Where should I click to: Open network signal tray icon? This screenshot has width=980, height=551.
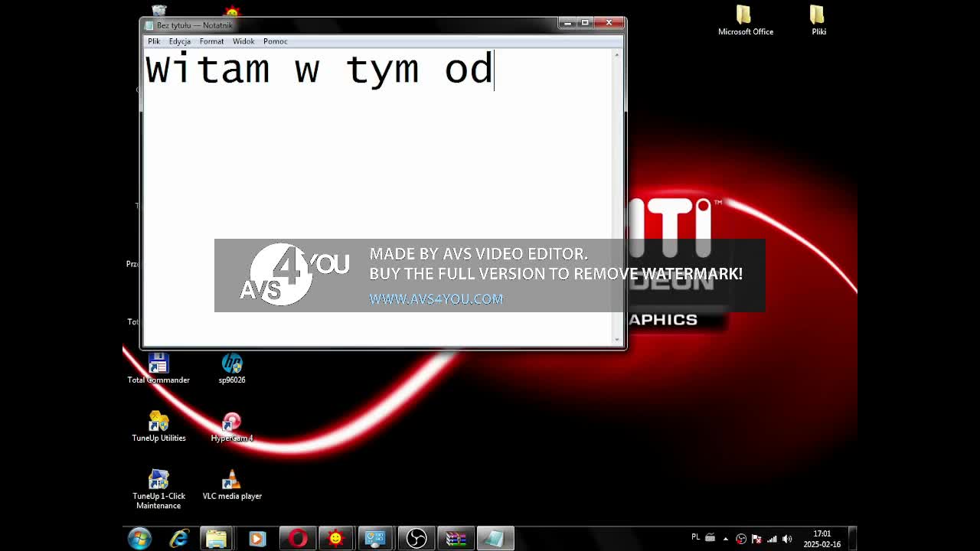coord(772,539)
